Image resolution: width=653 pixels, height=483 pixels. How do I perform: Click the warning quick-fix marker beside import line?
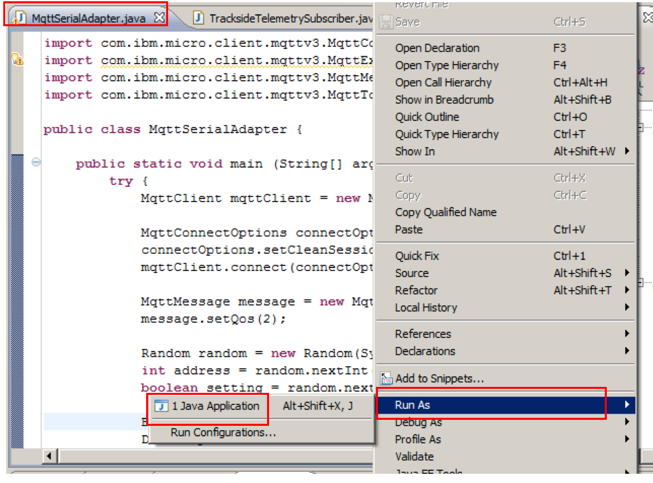point(17,59)
